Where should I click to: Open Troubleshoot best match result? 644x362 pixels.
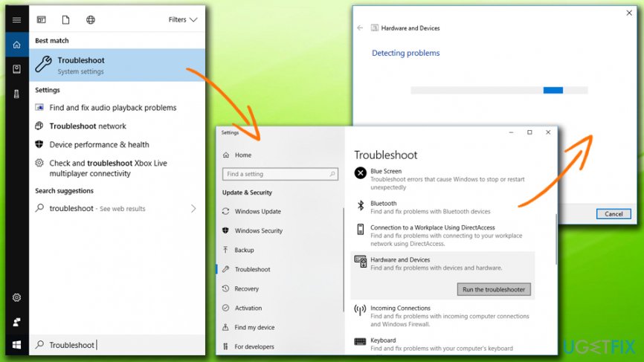click(x=117, y=65)
